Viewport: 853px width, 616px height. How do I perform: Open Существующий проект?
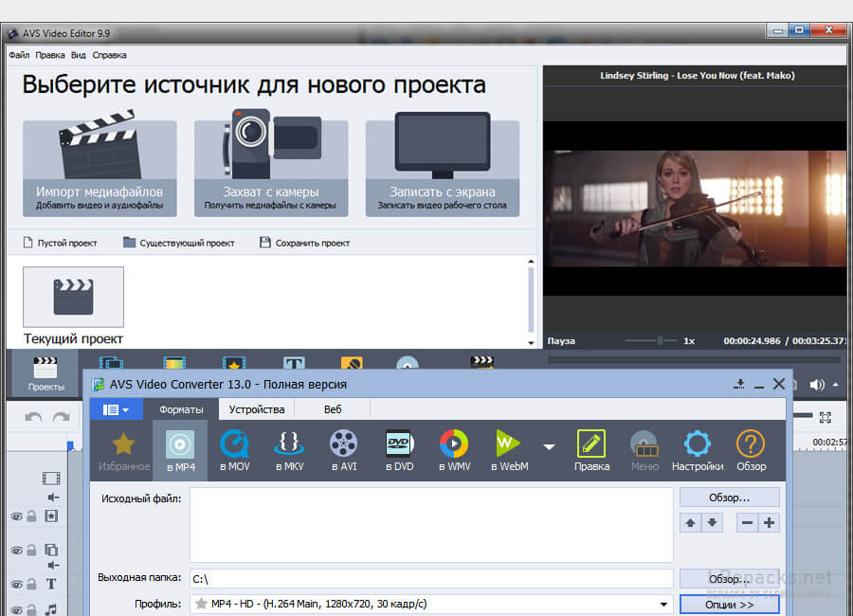pyautogui.click(x=178, y=243)
